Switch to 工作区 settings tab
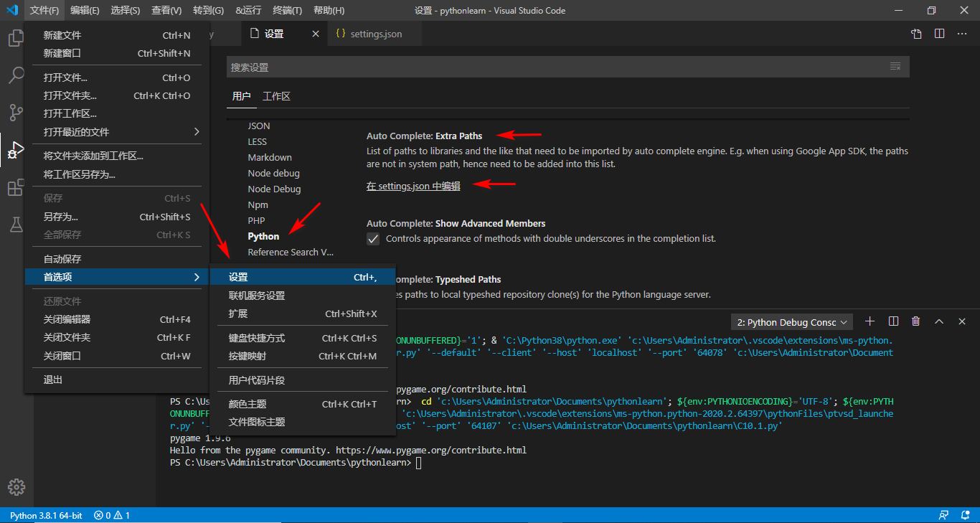The height and width of the screenshot is (523, 980). tap(276, 96)
